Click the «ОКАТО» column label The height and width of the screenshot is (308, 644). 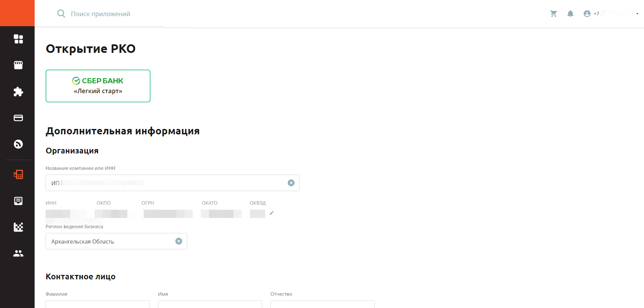pyautogui.click(x=210, y=203)
